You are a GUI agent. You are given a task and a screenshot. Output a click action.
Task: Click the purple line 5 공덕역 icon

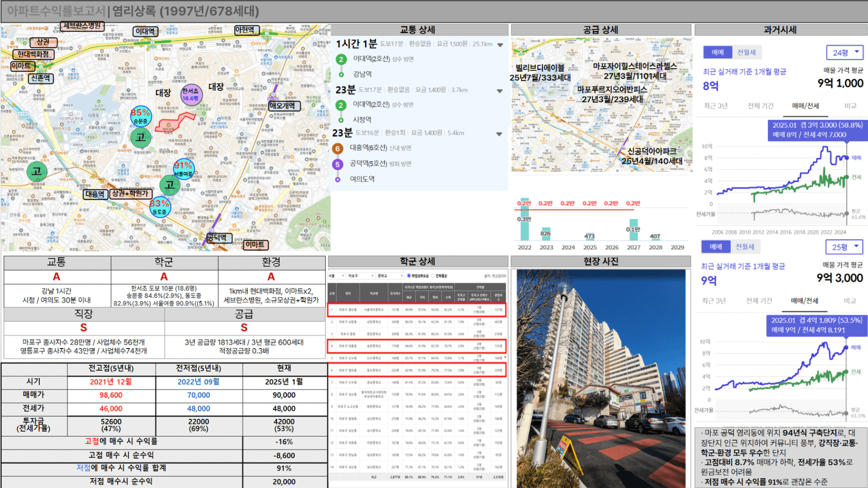click(x=337, y=164)
